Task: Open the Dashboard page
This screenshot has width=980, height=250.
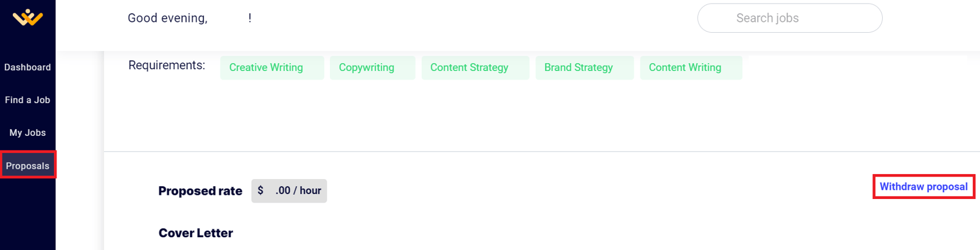Action: [27, 67]
